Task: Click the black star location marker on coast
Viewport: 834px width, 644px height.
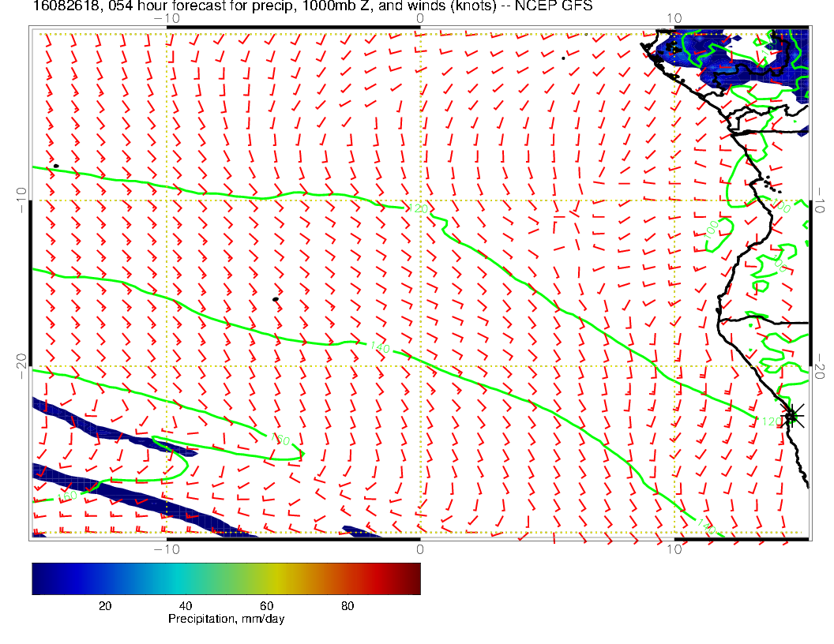Action: pos(792,414)
